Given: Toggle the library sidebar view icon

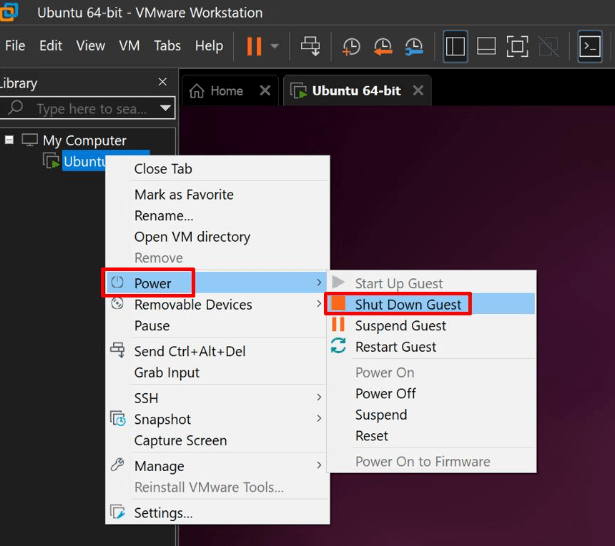Looking at the screenshot, I should click(x=455, y=47).
